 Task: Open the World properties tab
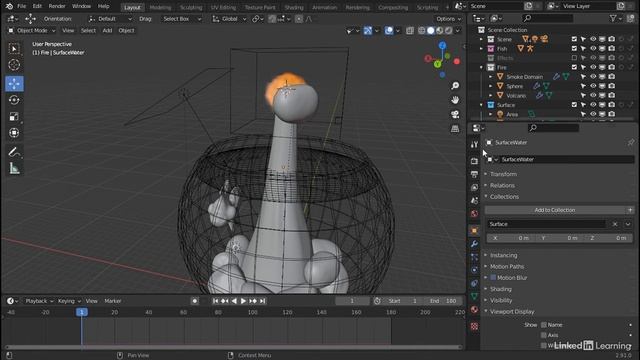point(474,213)
